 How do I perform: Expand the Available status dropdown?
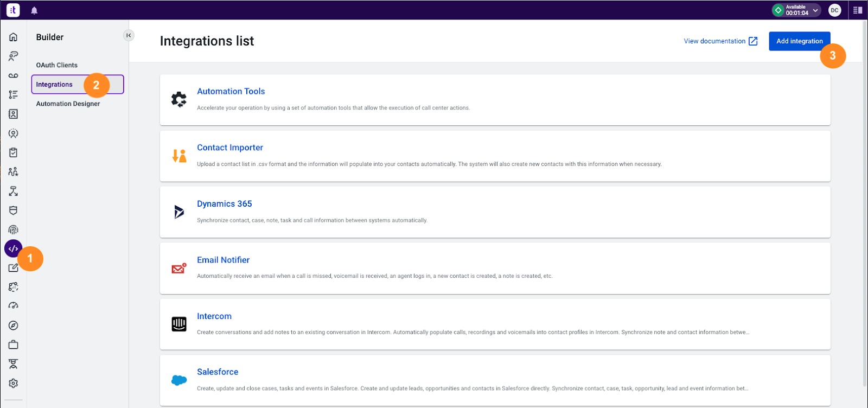815,10
